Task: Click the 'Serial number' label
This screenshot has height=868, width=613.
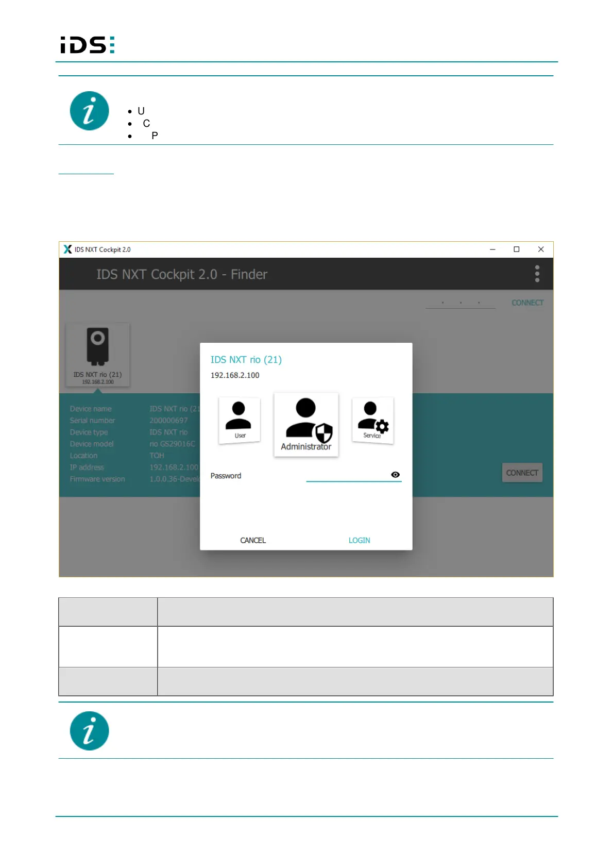Action: tap(93, 421)
